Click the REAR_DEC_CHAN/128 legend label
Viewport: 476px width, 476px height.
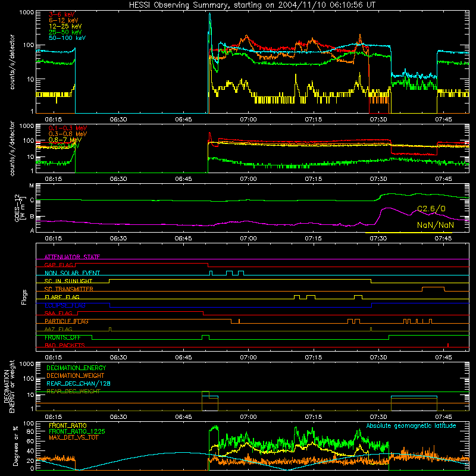[x=79, y=383]
